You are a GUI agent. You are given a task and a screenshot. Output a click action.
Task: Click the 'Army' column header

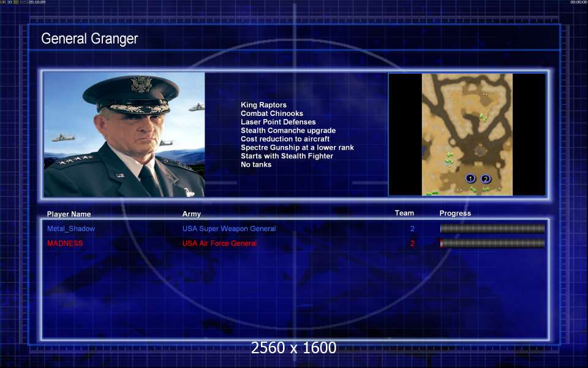point(192,214)
